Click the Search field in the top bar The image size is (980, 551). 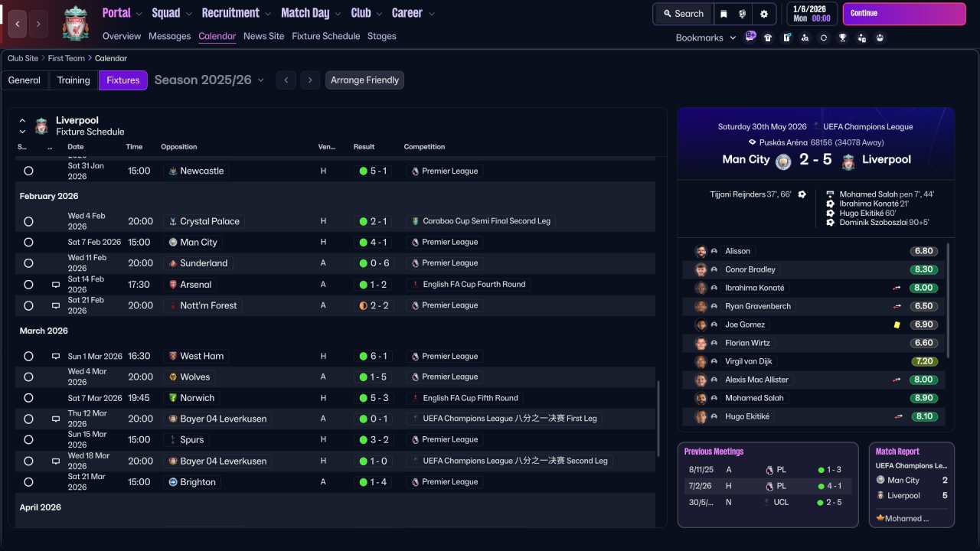[x=683, y=14]
